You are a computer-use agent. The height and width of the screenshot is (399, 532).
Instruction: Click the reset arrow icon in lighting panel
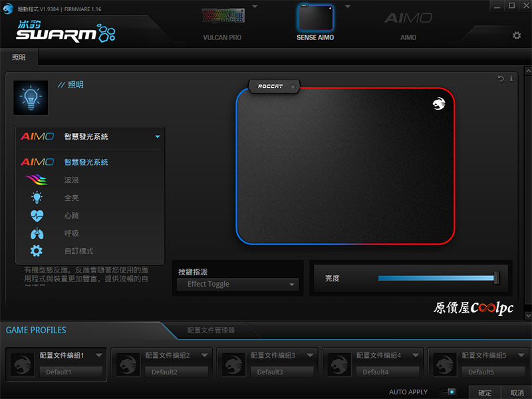(x=501, y=79)
